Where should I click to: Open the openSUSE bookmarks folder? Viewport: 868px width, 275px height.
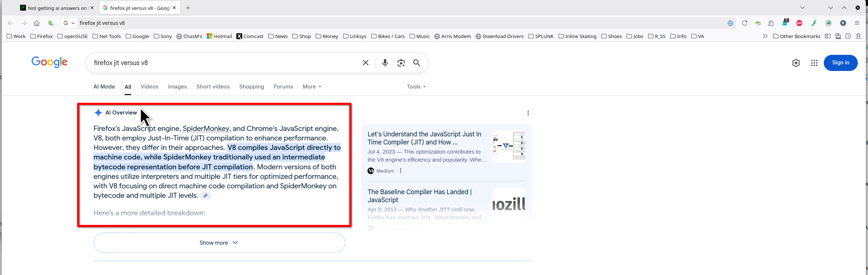tap(73, 36)
